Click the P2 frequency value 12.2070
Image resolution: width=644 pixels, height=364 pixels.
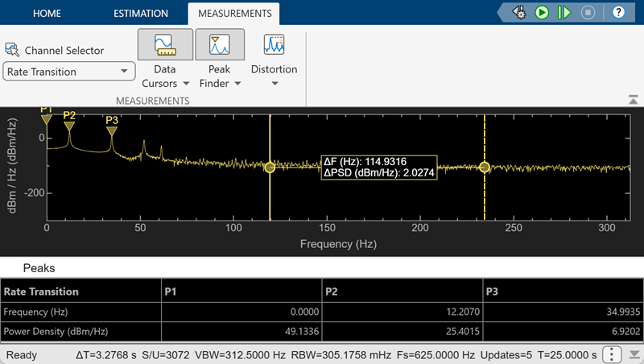pyautogui.click(x=463, y=312)
